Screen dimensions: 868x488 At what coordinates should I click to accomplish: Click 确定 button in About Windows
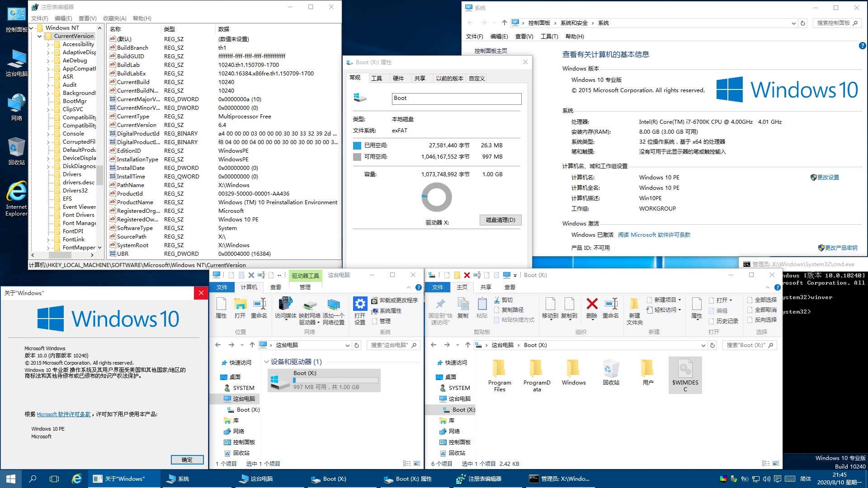pyautogui.click(x=187, y=460)
